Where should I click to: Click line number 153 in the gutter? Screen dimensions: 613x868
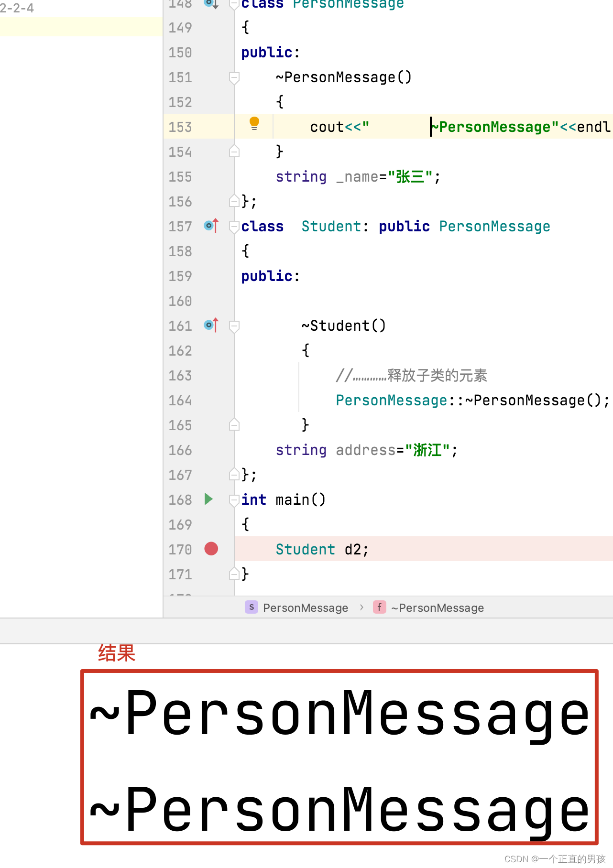[x=180, y=127]
